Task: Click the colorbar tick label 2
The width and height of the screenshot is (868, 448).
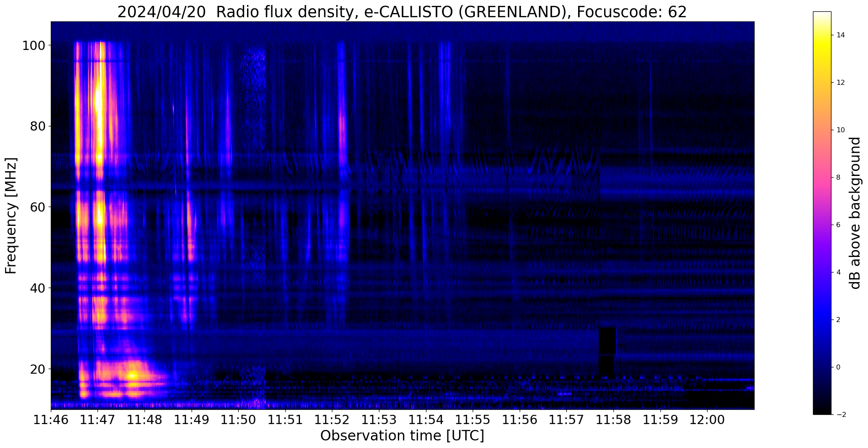Action: point(839,320)
